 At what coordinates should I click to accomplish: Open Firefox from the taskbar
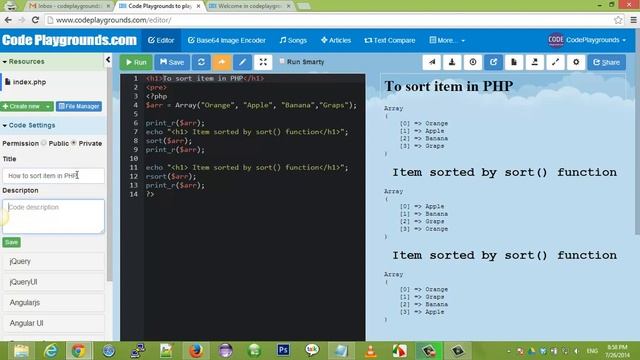(x=196, y=351)
